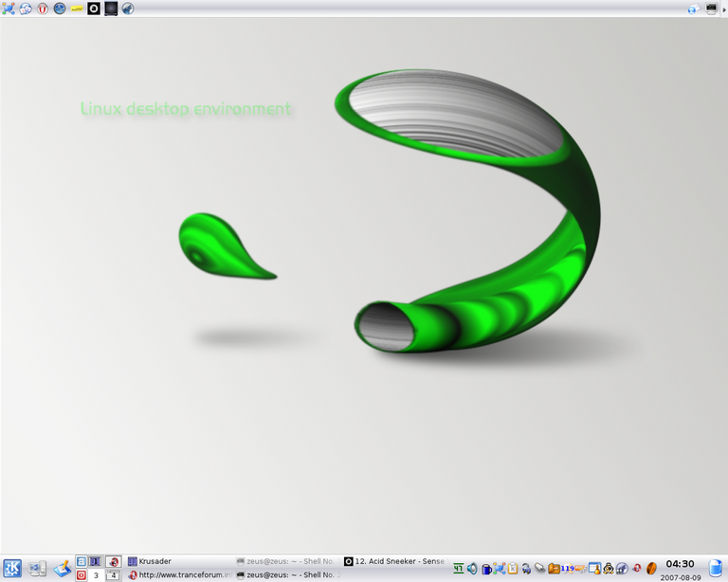This screenshot has width=728, height=582.
Task: Activate the 12. Acid Sneeker player window
Action: [x=394, y=561]
